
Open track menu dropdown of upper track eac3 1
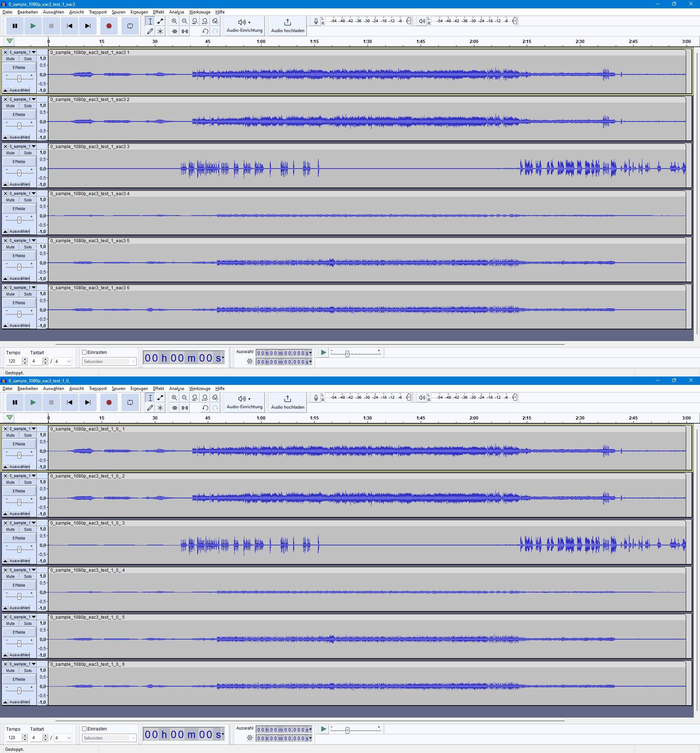34,52
